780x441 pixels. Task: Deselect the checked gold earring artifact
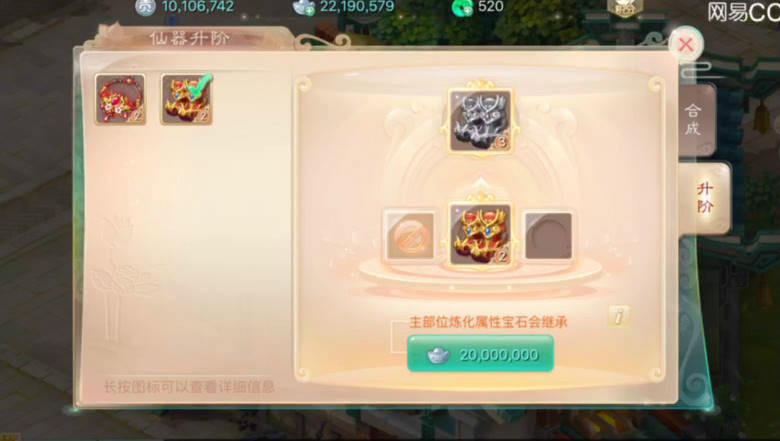pos(187,99)
